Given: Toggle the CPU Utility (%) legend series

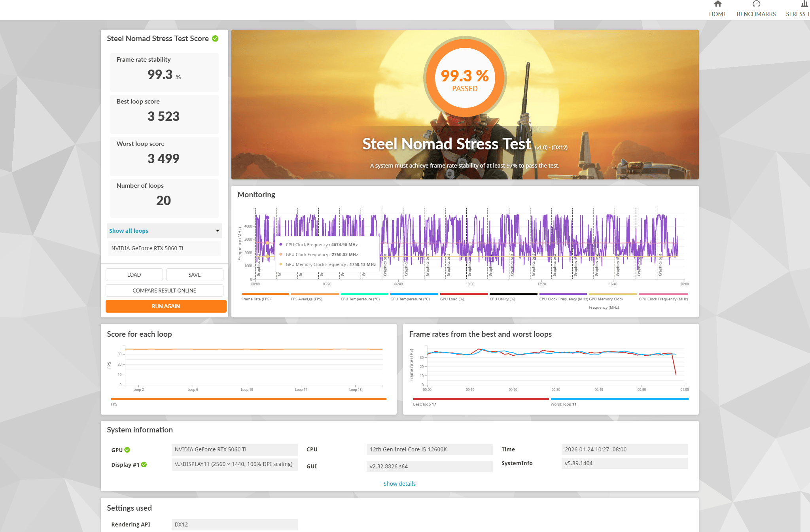Looking at the screenshot, I should click(513, 297).
